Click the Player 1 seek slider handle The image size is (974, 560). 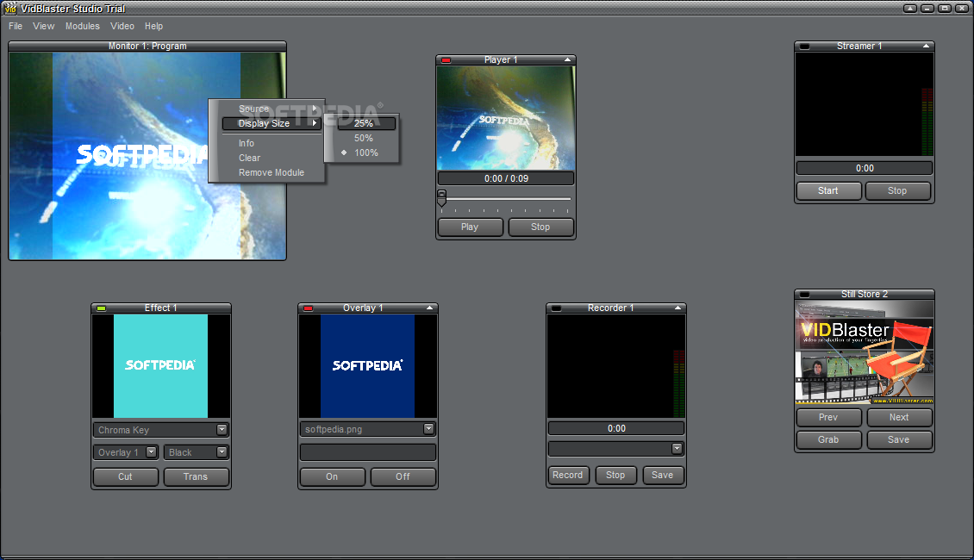click(x=441, y=198)
